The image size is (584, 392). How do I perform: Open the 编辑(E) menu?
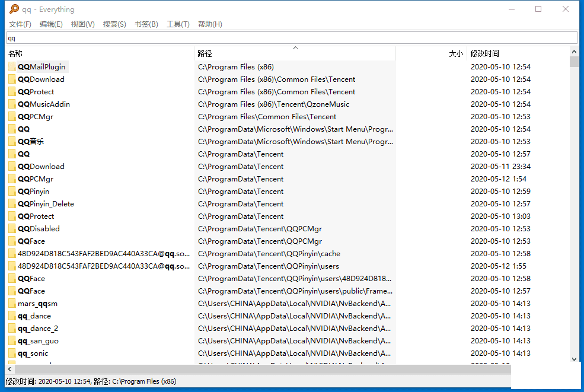click(51, 24)
